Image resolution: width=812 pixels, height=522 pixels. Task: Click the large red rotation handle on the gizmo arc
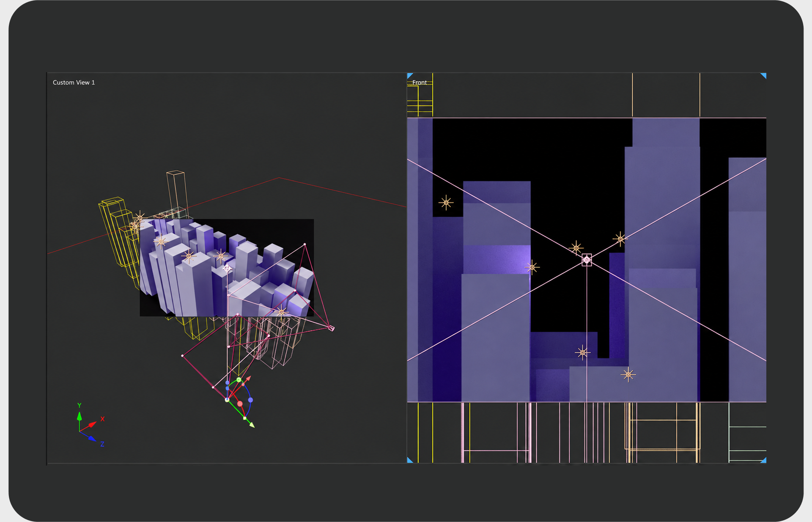coord(240,404)
